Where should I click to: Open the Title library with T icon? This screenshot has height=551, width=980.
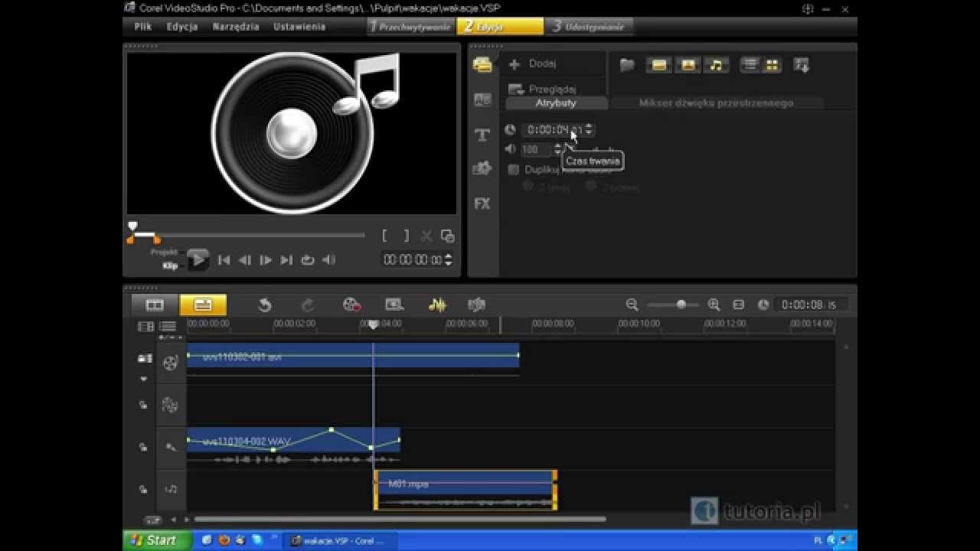(x=482, y=135)
